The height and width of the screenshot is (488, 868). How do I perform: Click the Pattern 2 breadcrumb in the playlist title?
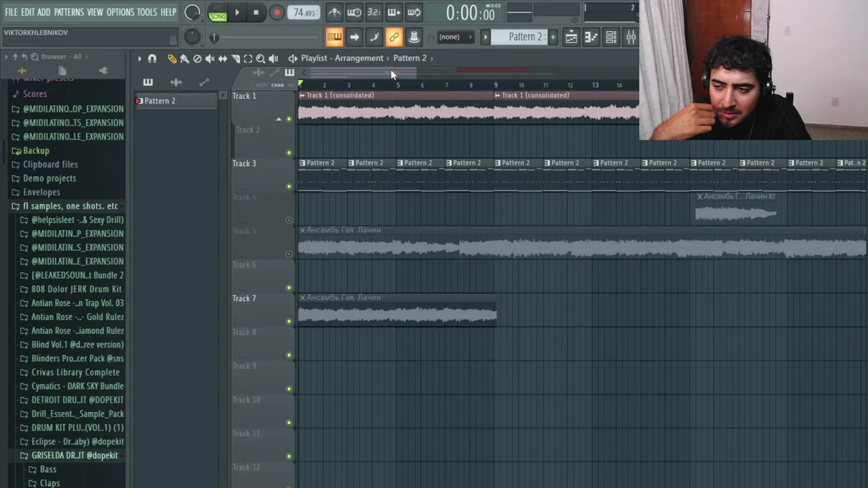[x=410, y=58]
